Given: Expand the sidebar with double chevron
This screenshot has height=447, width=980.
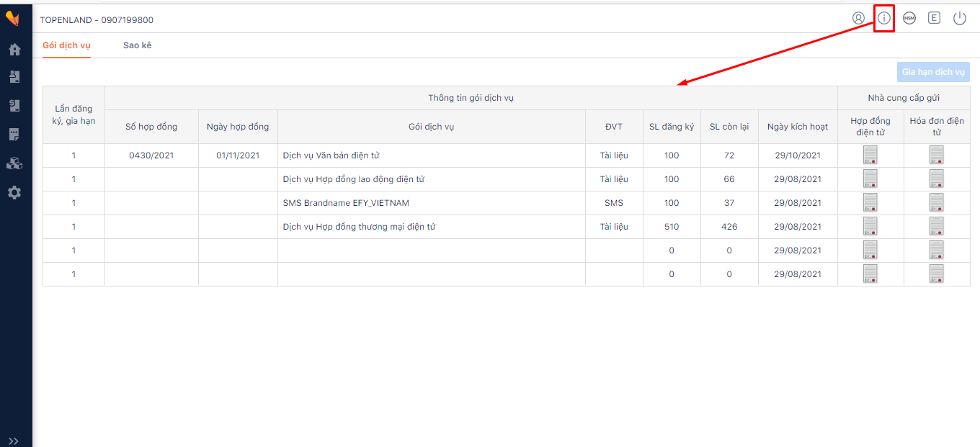Looking at the screenshot, I should [14, 441].
